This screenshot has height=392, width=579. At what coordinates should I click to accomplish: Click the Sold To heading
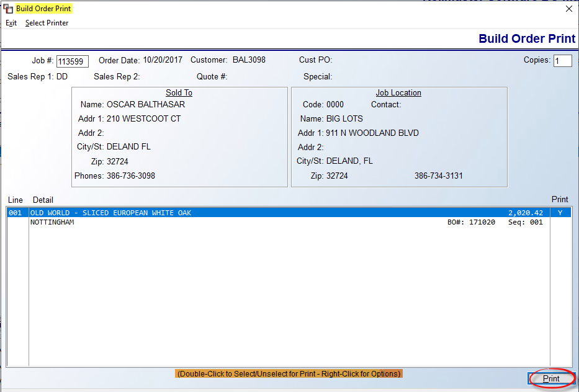[179, 92]
